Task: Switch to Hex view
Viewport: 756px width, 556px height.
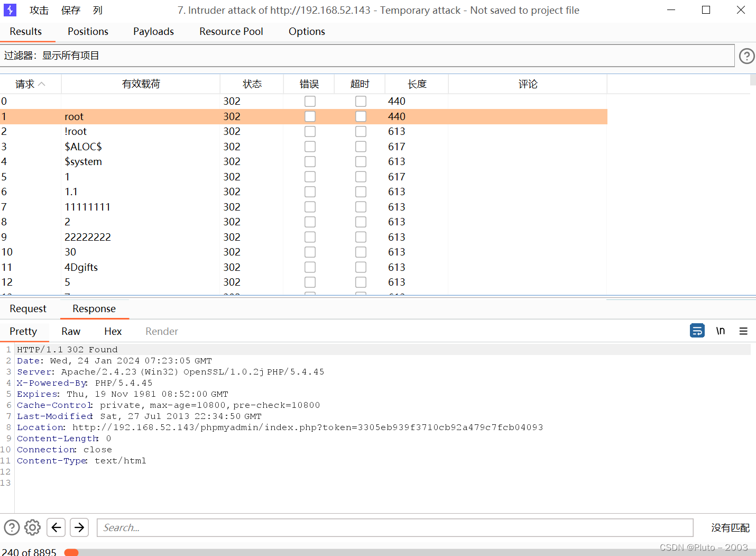Action: point(113,332)
